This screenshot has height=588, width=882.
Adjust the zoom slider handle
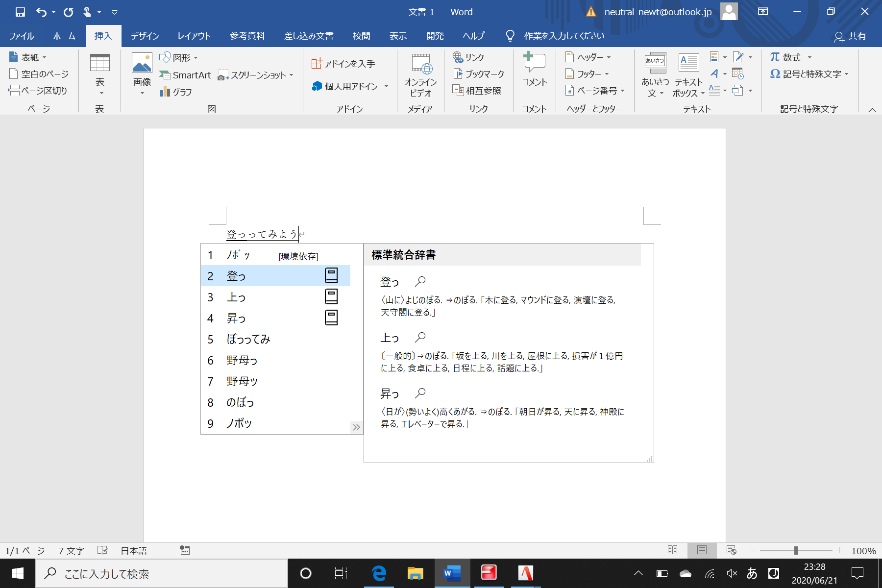coord(796,550)
